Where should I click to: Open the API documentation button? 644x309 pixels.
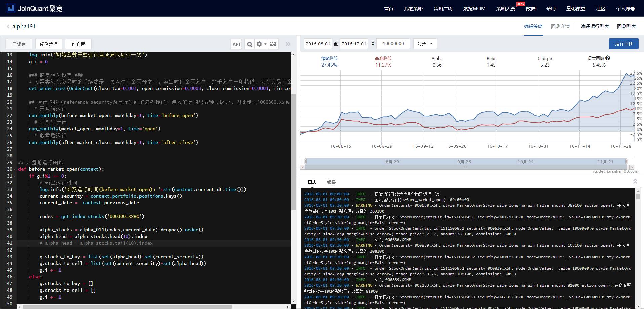point(236,44)
